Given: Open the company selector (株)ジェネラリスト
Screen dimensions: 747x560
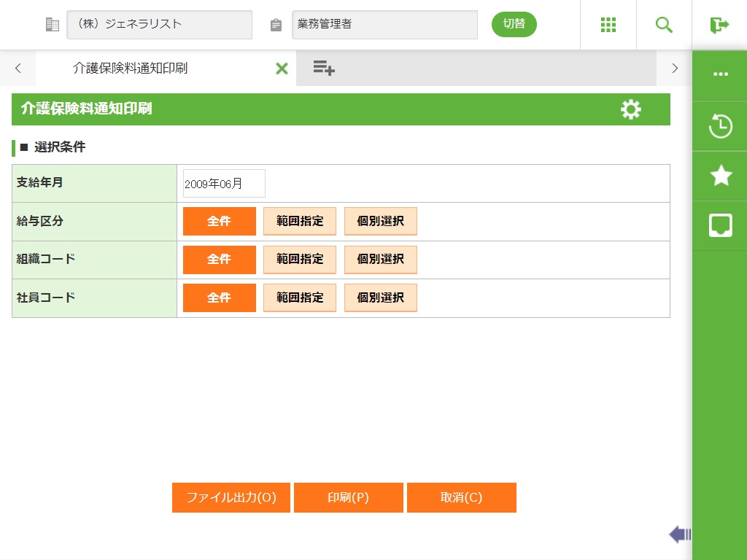Looking at the screenshot, I should coord(159,25).
